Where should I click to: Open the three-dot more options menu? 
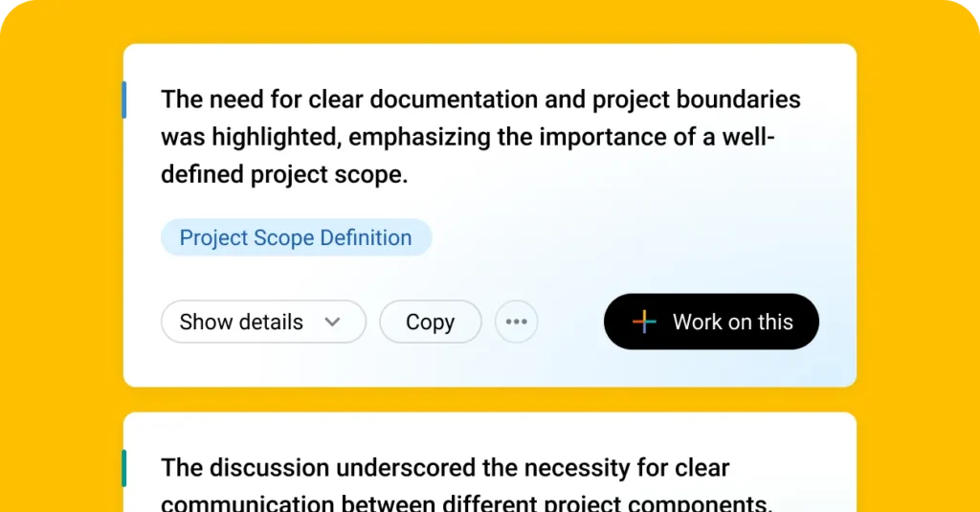coord(516,322)
